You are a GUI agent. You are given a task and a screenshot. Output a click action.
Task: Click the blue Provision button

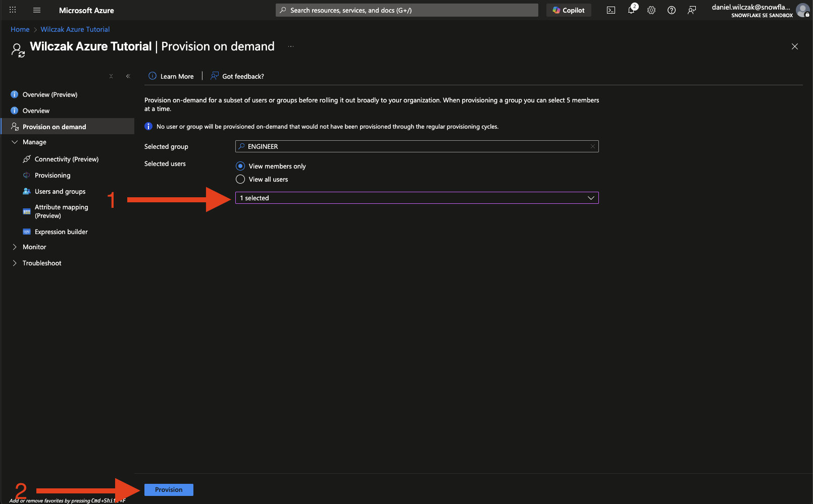169,490
